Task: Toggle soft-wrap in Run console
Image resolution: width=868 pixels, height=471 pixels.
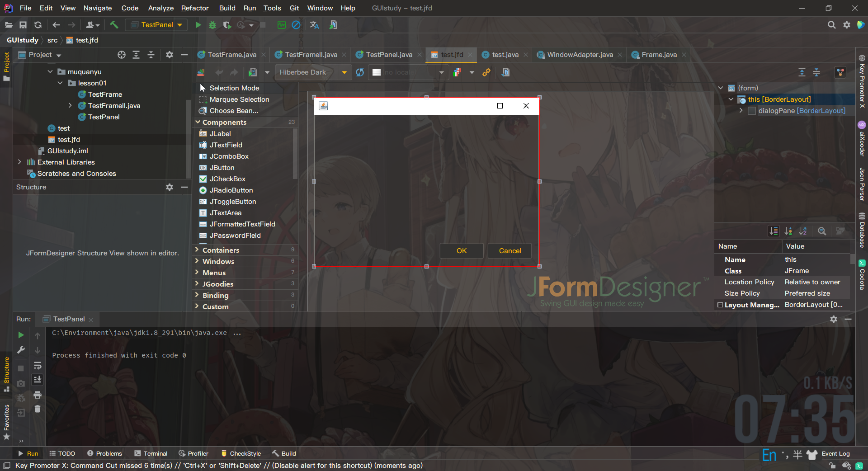Action: click(38, 365)
